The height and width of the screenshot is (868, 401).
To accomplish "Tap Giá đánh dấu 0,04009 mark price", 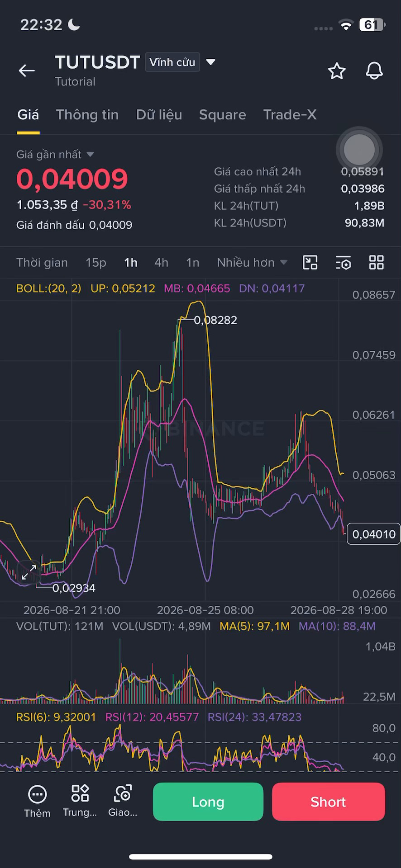I will [x=74, y=225].
